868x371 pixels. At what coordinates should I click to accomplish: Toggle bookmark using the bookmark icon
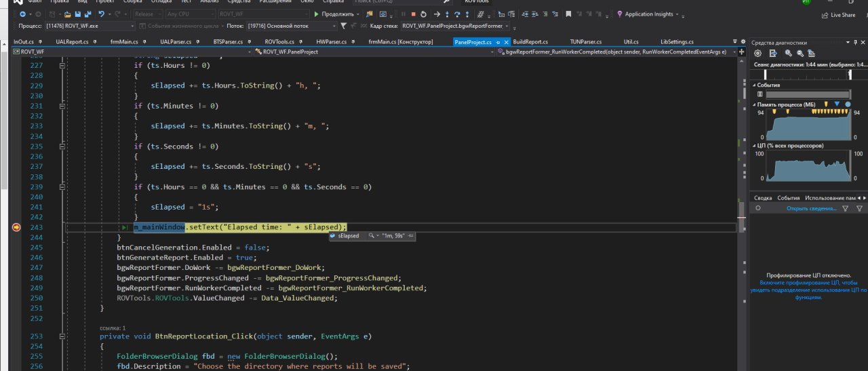click(x=568, y=14)
